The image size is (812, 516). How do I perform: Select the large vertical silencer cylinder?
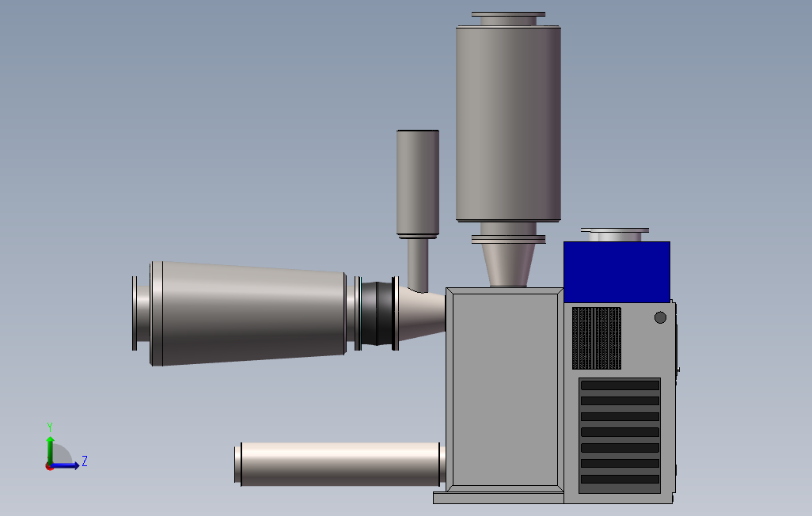tap(508, 123)
